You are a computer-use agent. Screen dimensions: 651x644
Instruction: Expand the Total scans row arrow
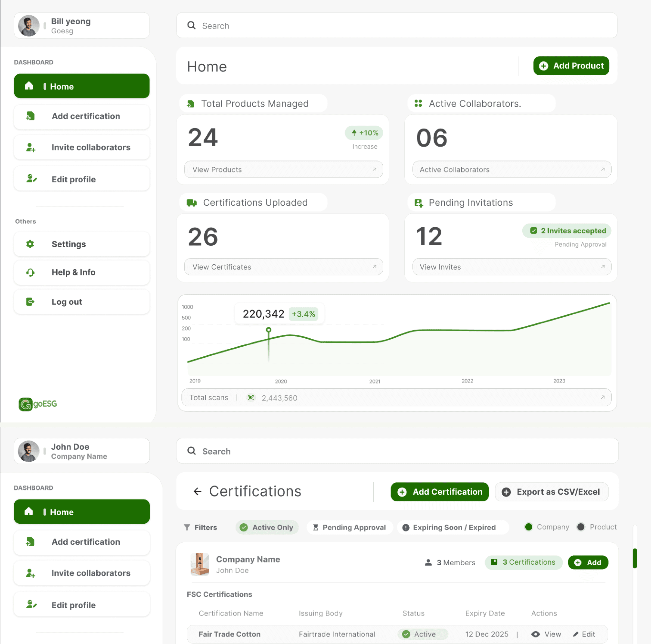click(603, 397)
